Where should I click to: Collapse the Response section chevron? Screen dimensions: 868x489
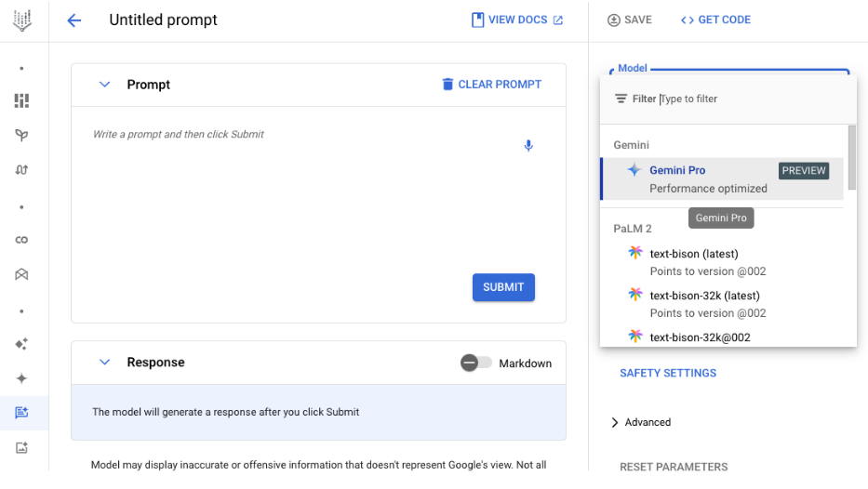point(104,363)
